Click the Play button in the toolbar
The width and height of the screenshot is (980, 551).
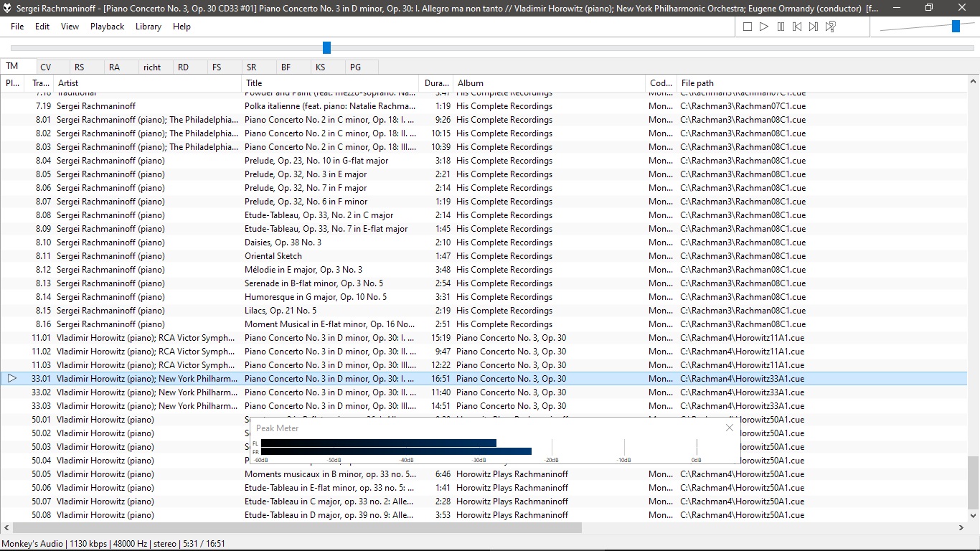click(x=764, y=27)
